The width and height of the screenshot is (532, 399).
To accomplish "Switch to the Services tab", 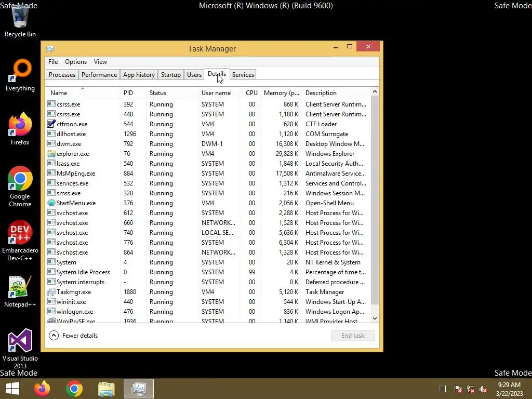I will [x=243, y=75].
